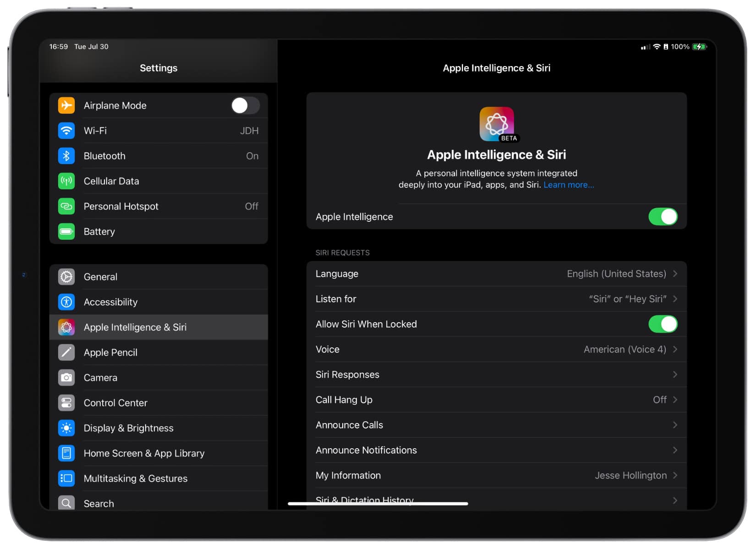Turn off the Apple Intelligence toggle

pos(663,217)
